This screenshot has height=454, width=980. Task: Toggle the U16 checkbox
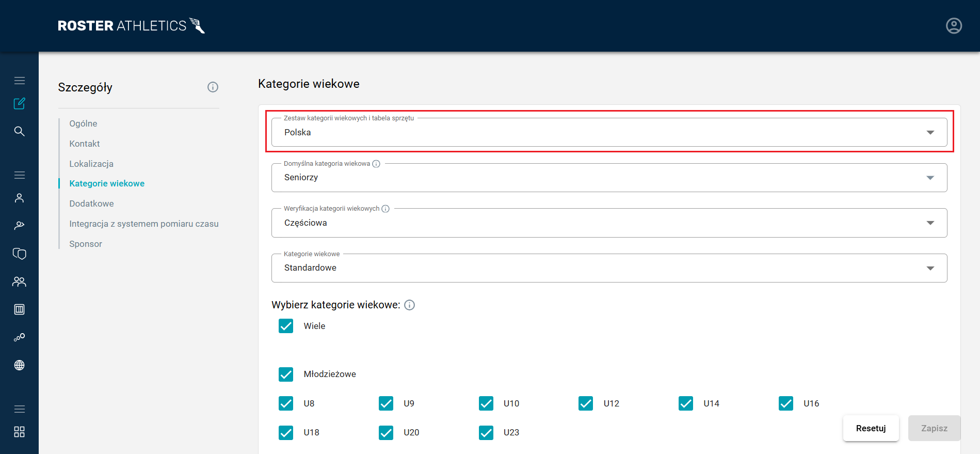pyautogui.click(x=786, y=403)
